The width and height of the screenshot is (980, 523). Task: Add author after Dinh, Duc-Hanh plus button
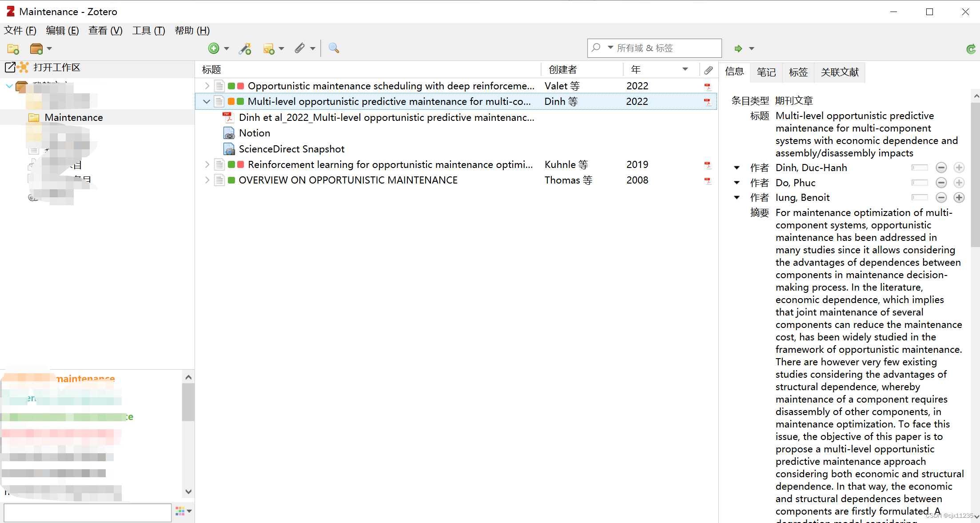tap(959, 168)
